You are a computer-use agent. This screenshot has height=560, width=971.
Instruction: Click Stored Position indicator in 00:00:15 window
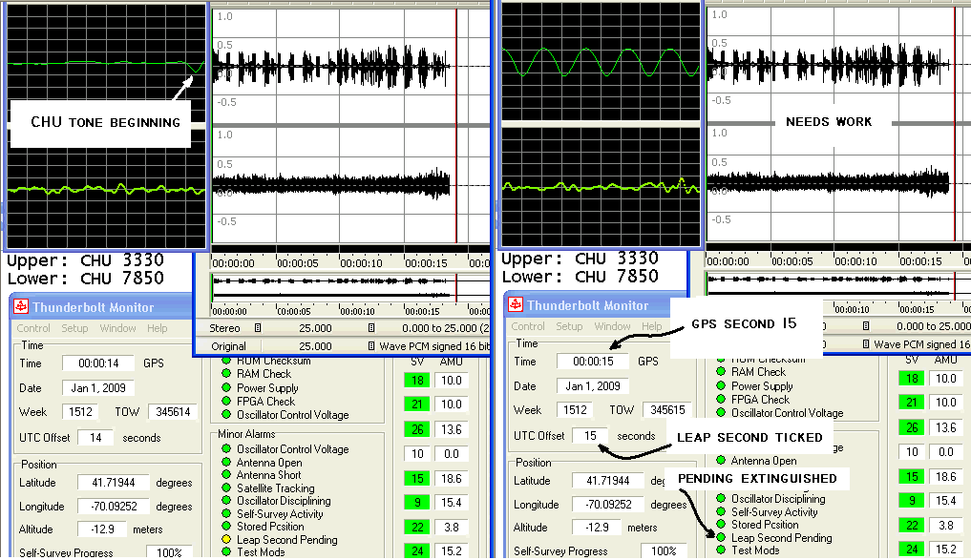(x=721, y=524)
